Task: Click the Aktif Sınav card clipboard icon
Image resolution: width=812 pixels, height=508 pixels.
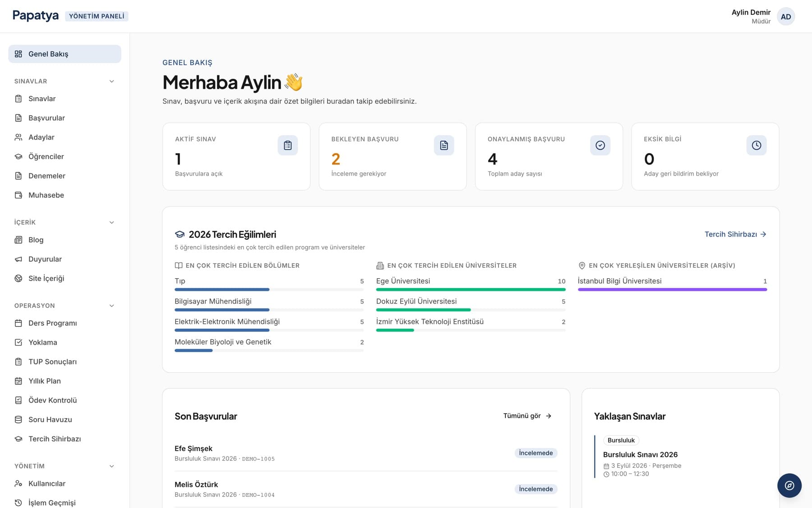Action: coord(288,145)
